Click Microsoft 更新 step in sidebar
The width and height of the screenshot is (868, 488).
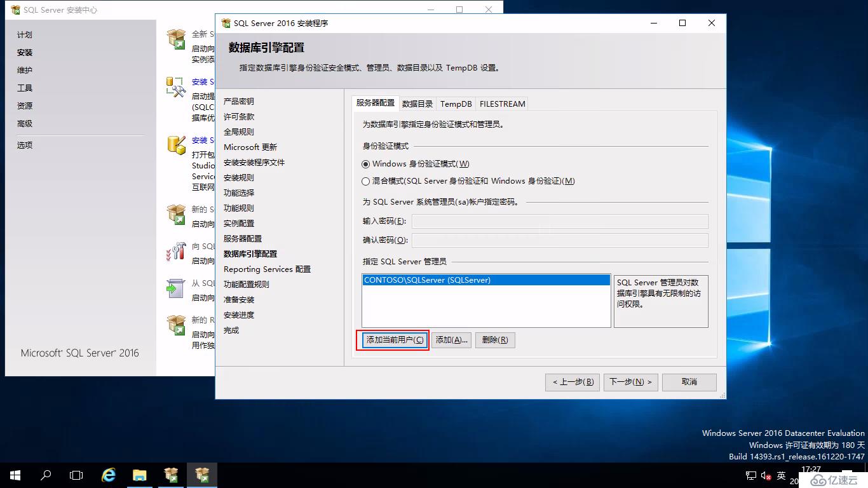(250, 147)
